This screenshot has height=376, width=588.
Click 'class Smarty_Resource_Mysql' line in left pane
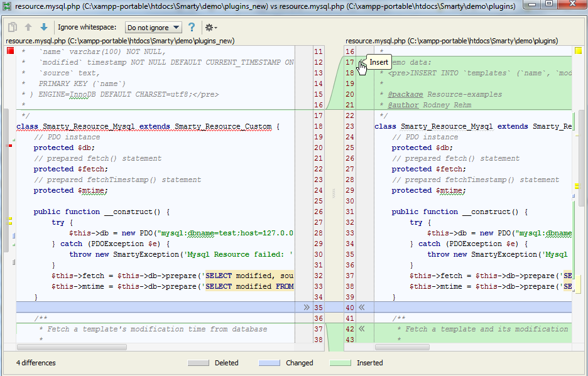tap(148, 126)
